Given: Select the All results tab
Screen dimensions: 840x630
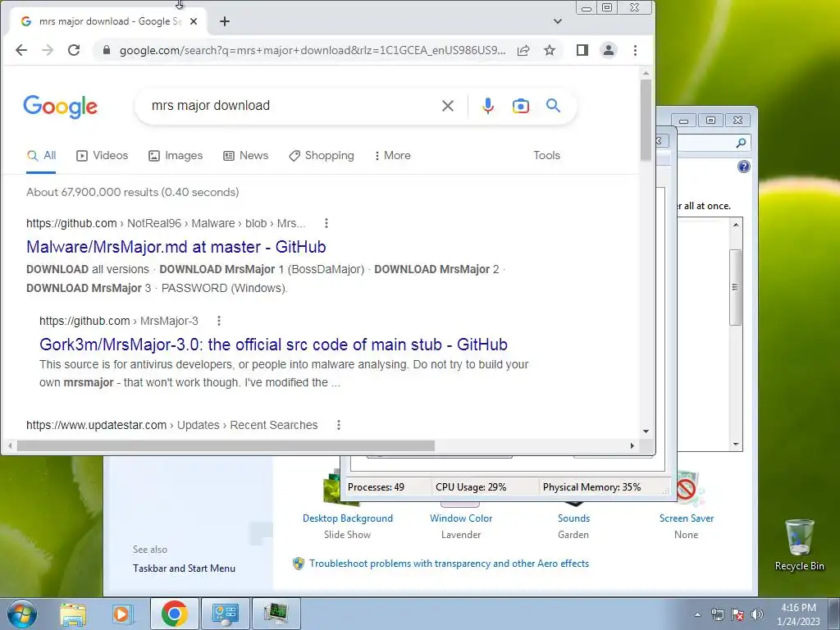Looking at the screenshot, I should (x=41, y=155).
